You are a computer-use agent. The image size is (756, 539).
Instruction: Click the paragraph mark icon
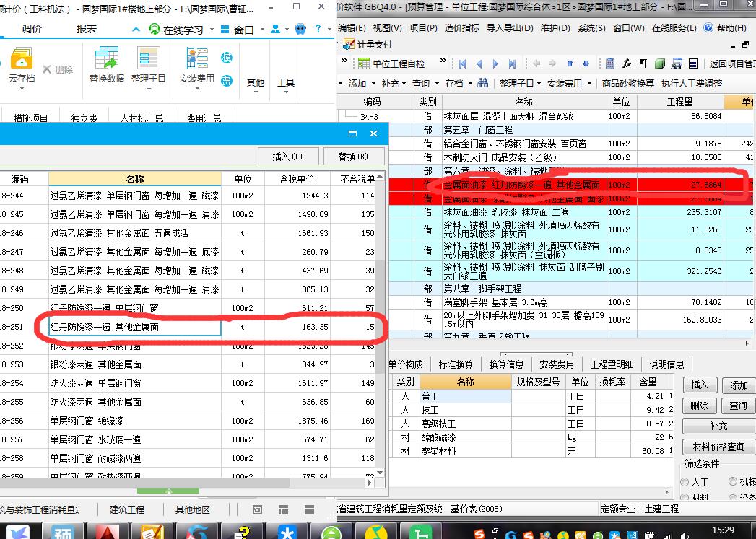(643, 63)
